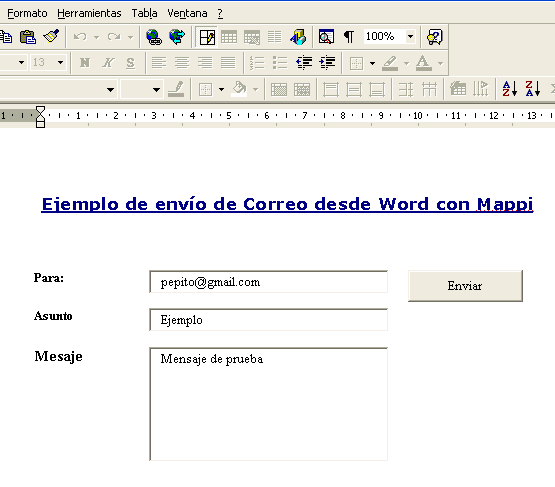This screenshot has height=487, width=555.
Task: Click the message box Mensaje de prueba
Action: point(269,404)
